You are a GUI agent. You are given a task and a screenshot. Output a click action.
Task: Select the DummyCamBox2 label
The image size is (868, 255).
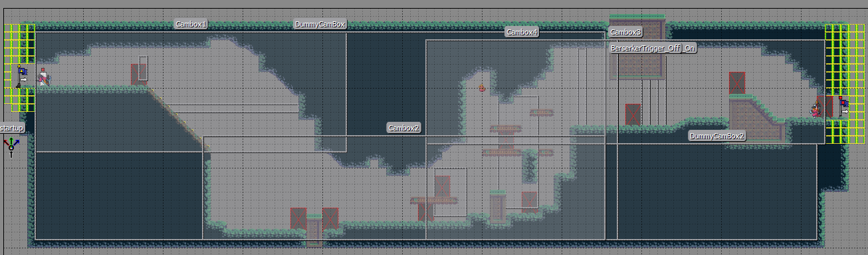(x=717, y=136)
